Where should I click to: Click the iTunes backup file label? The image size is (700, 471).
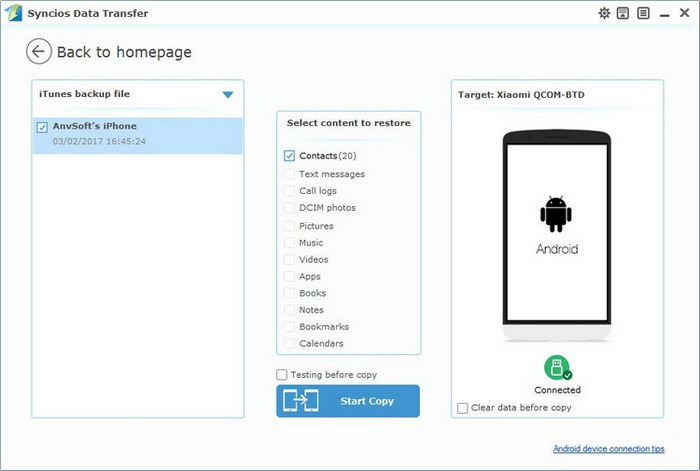84,94
